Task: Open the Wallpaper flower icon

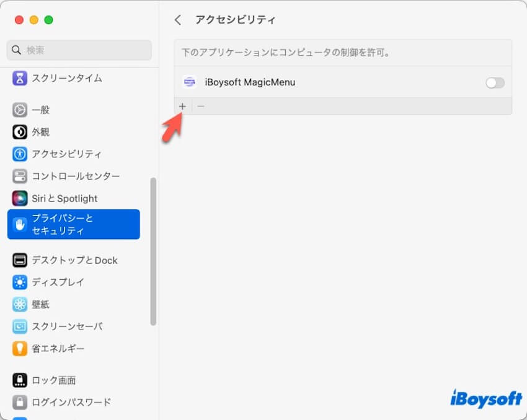Action: point(20,304)
